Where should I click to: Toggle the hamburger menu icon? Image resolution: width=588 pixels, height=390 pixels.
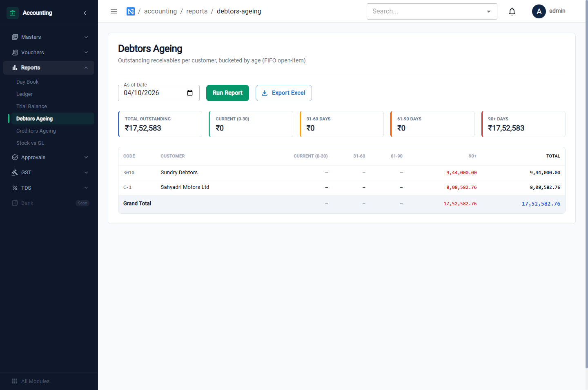114,11
